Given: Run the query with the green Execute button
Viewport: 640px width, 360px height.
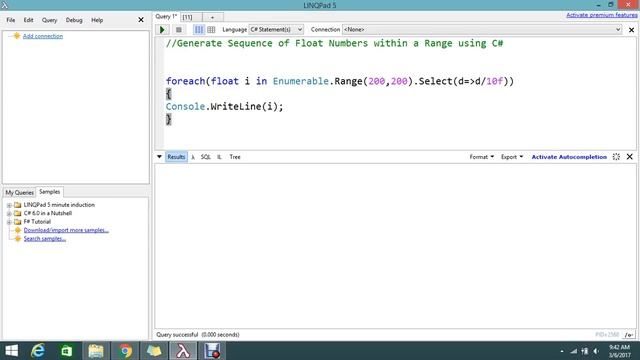Looking at the screenshot, I should tap(162, 29).
